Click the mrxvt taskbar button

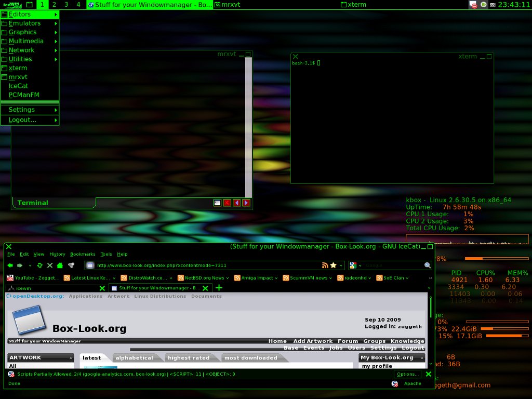click(276, 5)
